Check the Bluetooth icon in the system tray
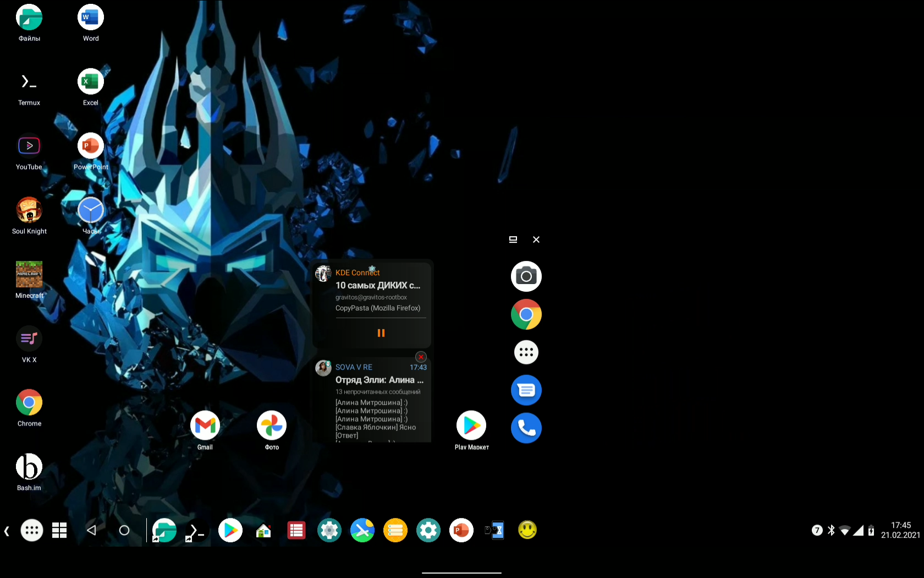Screen dimensions: 924x578 tap(831, 530)
